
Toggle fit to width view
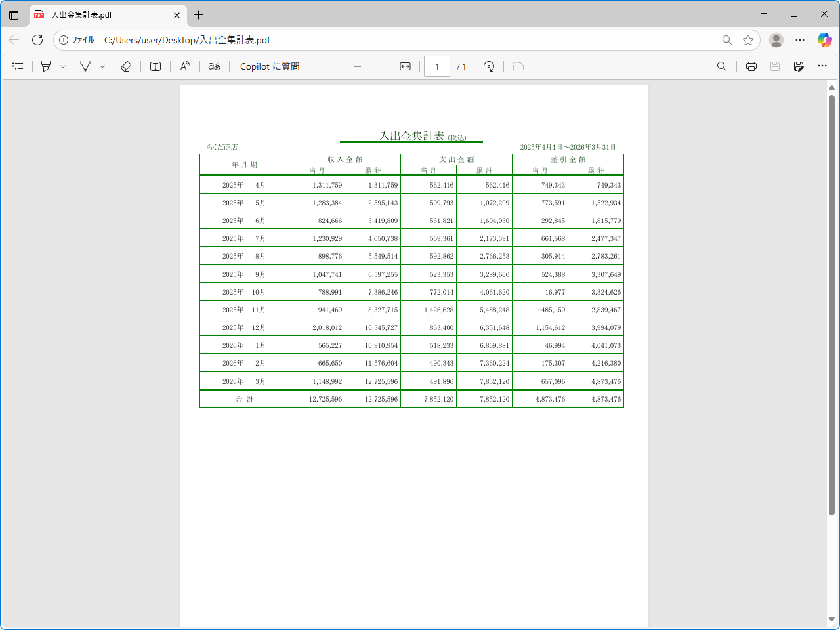[406, 66]
